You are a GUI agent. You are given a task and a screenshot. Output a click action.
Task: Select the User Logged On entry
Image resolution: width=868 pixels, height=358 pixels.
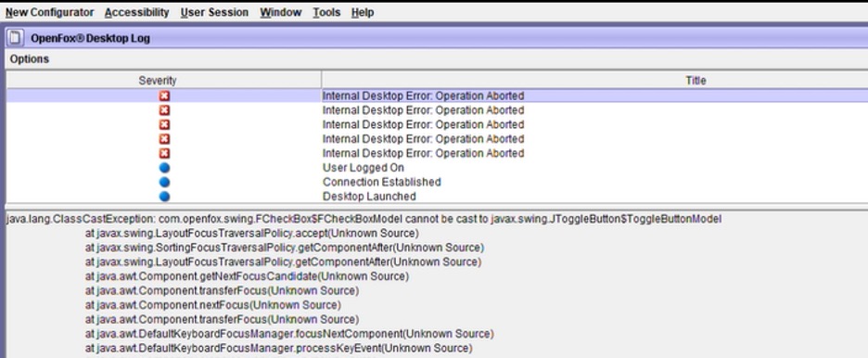point(364,168)
